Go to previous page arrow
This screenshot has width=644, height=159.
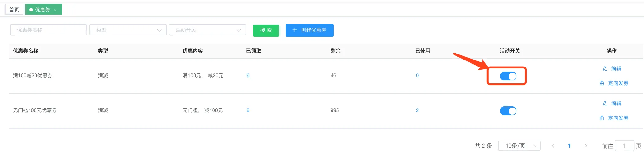coord(553,146)
